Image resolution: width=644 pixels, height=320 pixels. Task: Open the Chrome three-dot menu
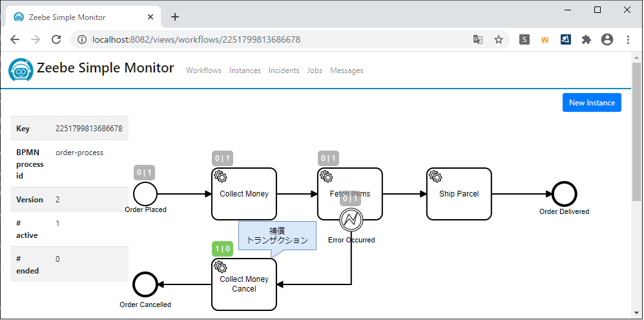click(628, 39)
